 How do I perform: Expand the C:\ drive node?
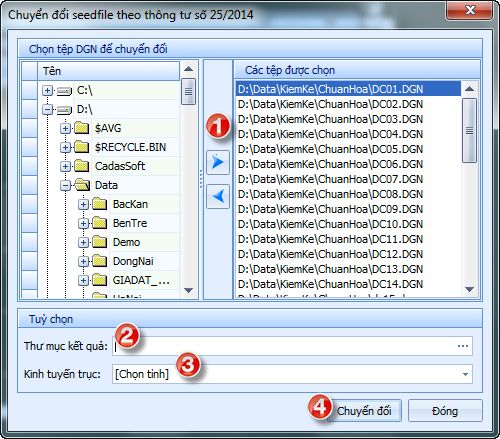click(x=47, y=90)
